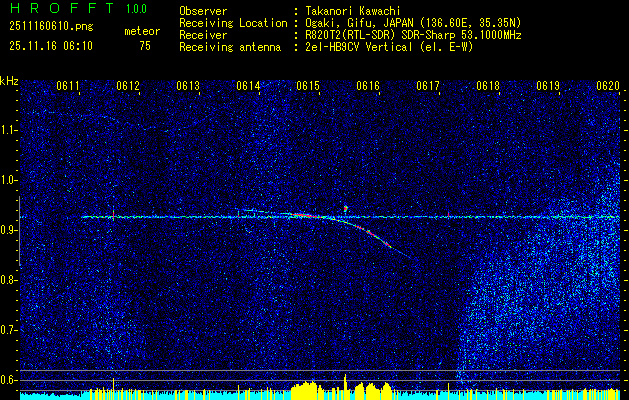Screen dimensions: 629x400
Task: Click the kHz axis unit label
Action: point(9,81)
